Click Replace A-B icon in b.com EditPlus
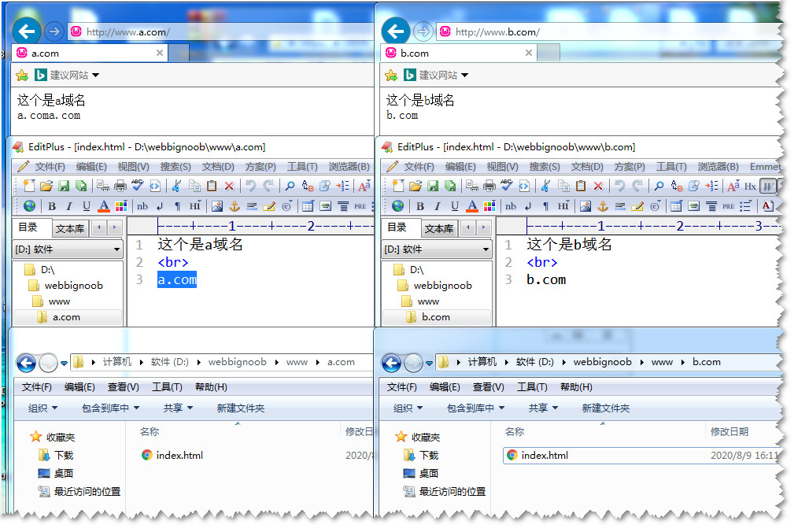Image resolution: width=798 pixels, height=532 pixels. coord(676,186)
